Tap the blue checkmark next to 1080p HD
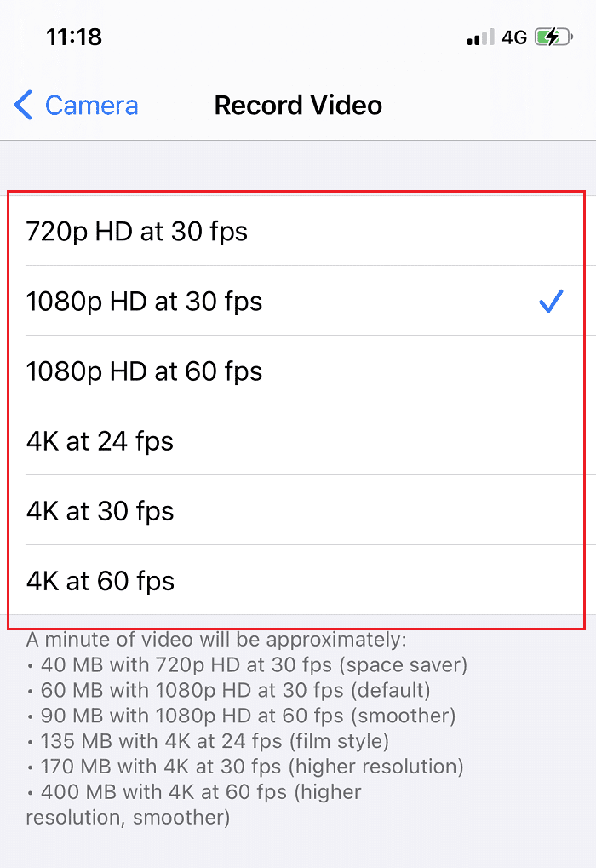The image size is (596, 868). pyautogui.click(x=552, y=301)
